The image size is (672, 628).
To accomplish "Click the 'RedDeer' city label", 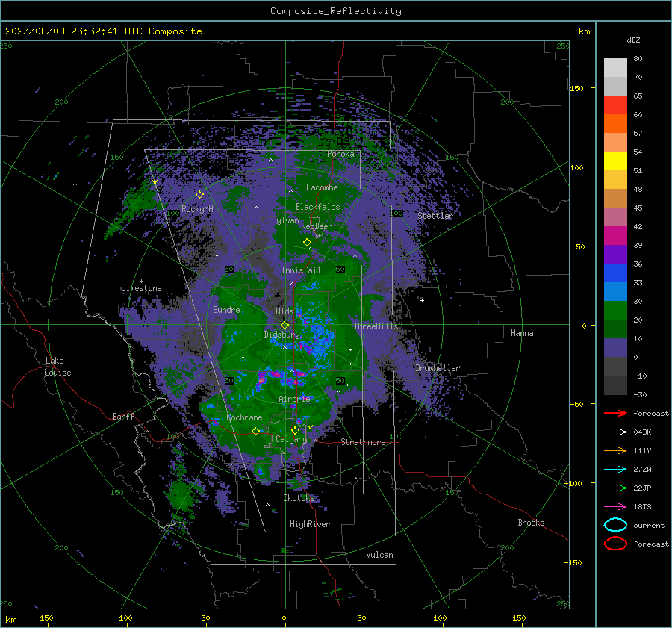I will click(317, 226).
